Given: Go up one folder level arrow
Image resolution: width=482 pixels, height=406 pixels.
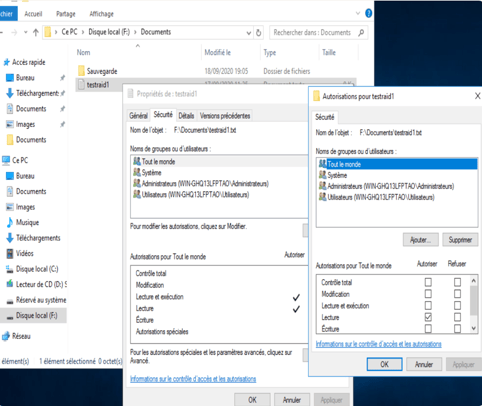Looking at the screenshot, I should (36, 32).
